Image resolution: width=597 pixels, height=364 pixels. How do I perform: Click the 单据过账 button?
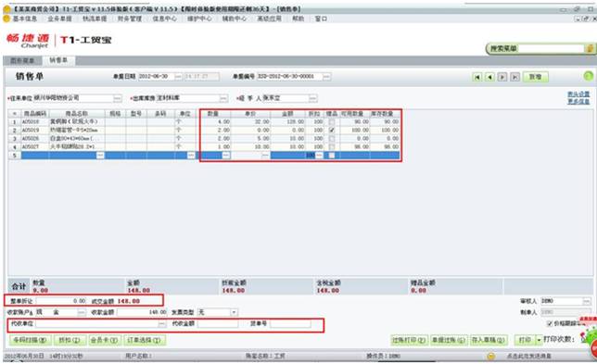tap(449, 340)
